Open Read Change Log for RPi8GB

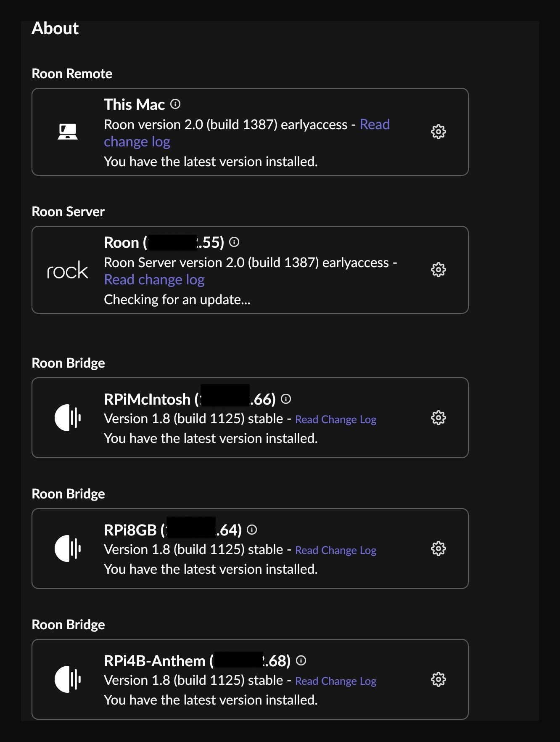click(x=335, y=550)
